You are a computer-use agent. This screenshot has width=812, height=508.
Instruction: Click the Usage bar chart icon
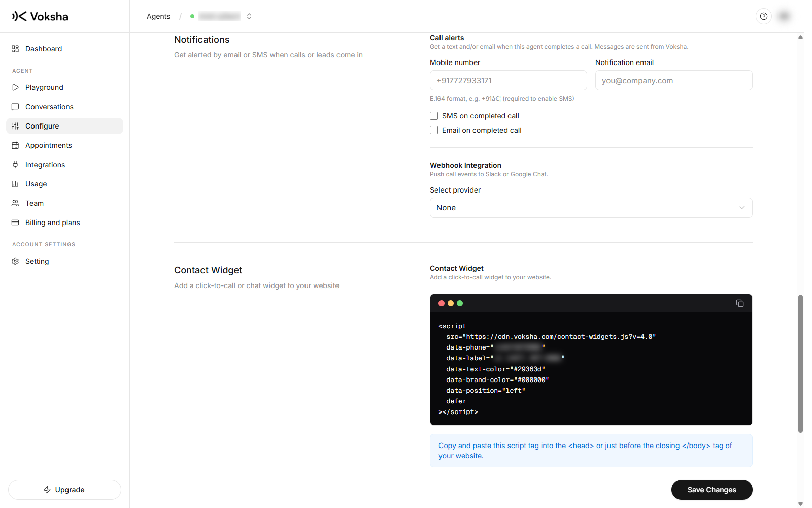click(x=15, y=184)
